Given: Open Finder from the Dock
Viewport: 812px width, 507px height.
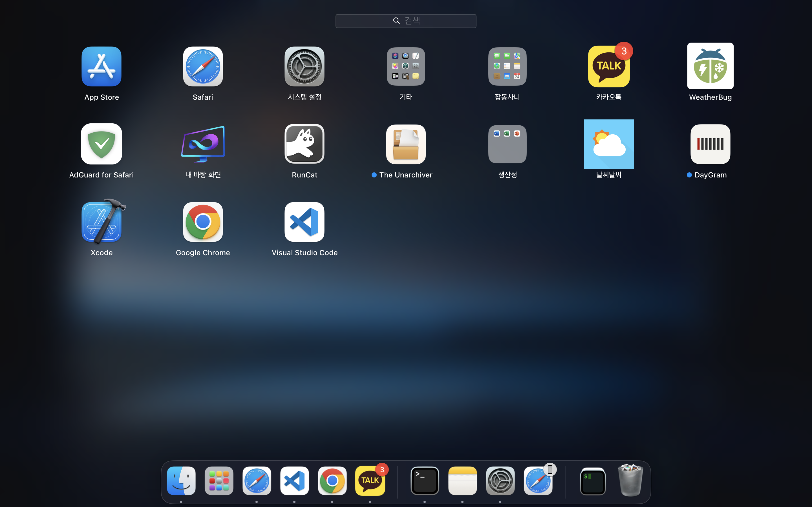Looking at the screenshot, I should tap(181, 481).
